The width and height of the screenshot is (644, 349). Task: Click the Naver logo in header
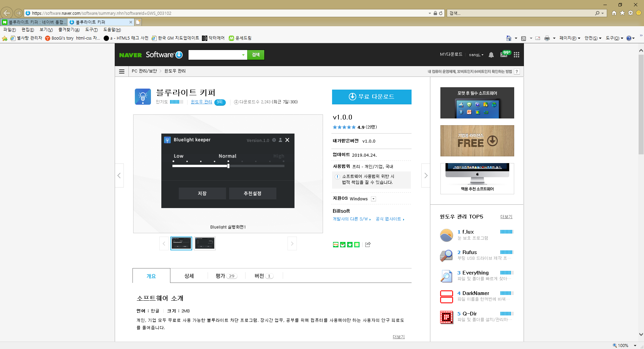pyautogui.click(x=130, y=55)
